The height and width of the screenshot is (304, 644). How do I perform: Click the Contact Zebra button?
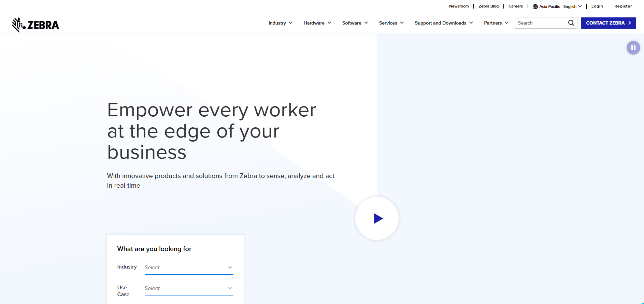(608, 23)
